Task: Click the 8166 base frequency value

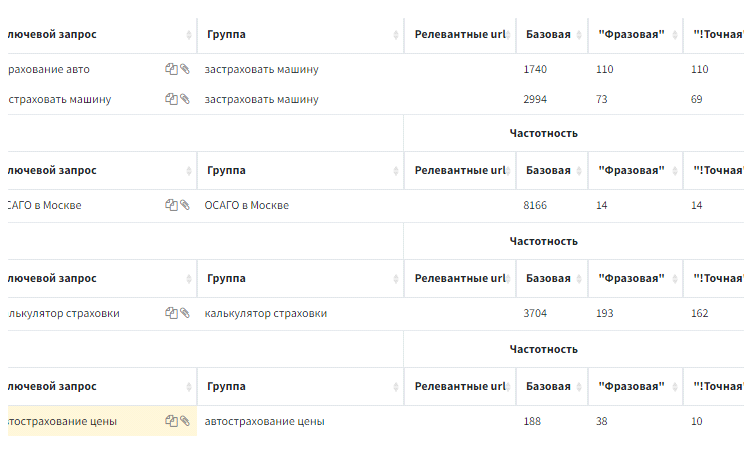Action: pos(535,205)
